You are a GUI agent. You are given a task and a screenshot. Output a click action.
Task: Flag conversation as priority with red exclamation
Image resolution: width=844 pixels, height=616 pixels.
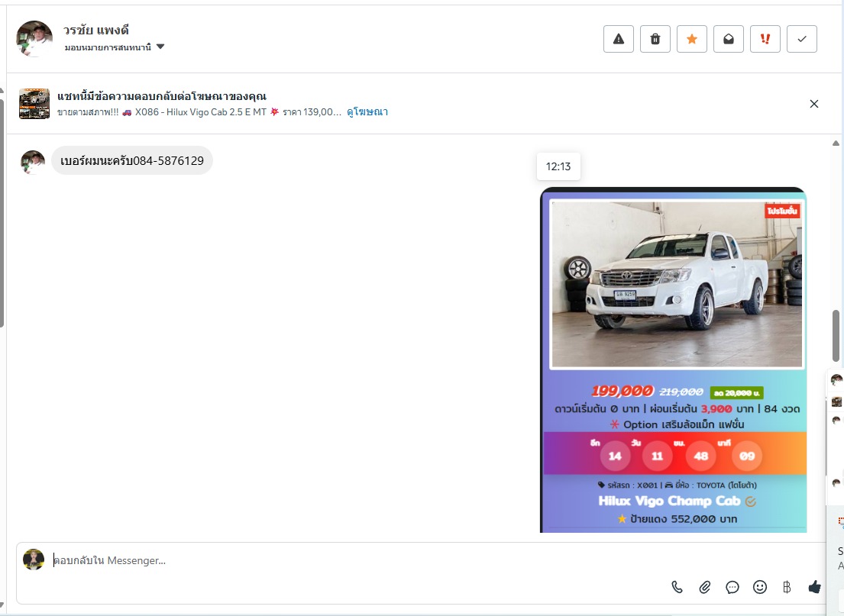point(765,39)
